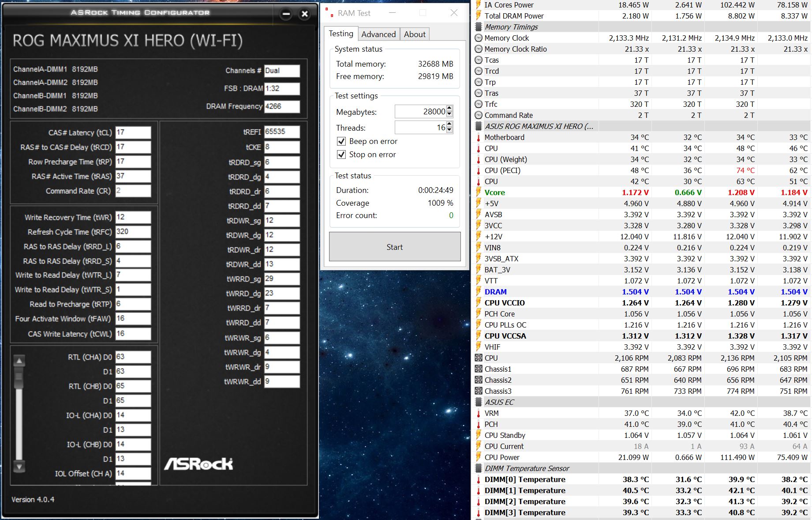Click the CAS# Latency (tCL) field

coord(133,132)
